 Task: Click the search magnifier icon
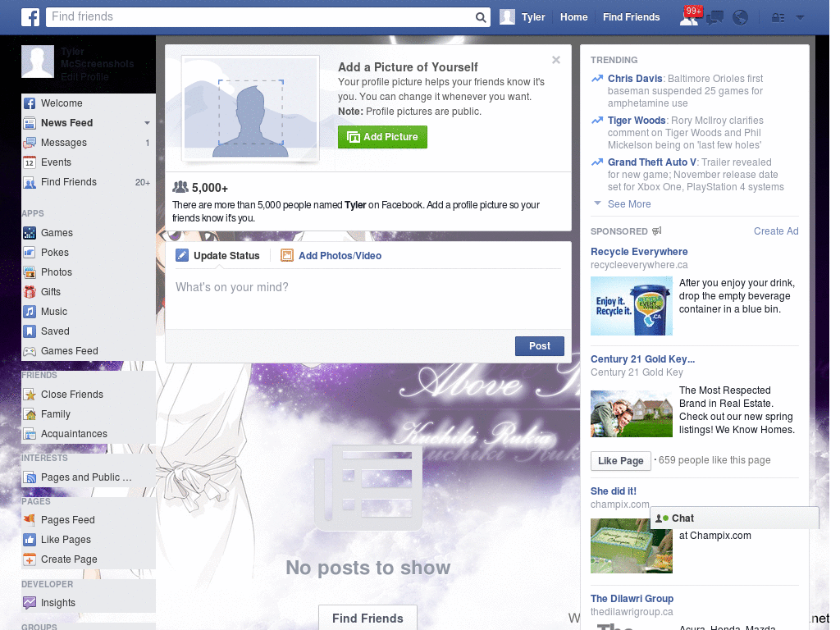tap(481, 17)
